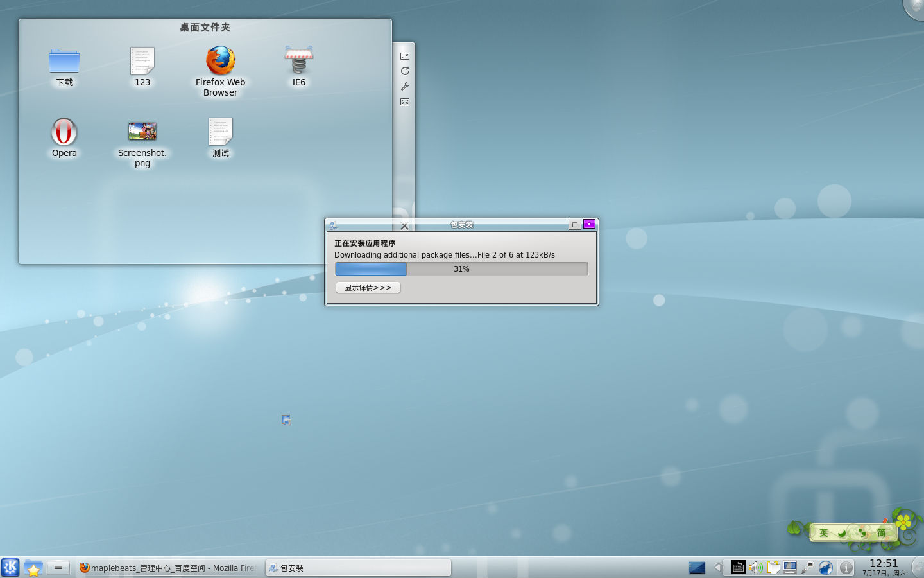
Task: Click the small blue icon on the desktop
Action: pyautogui.click(x=286, y=420)
